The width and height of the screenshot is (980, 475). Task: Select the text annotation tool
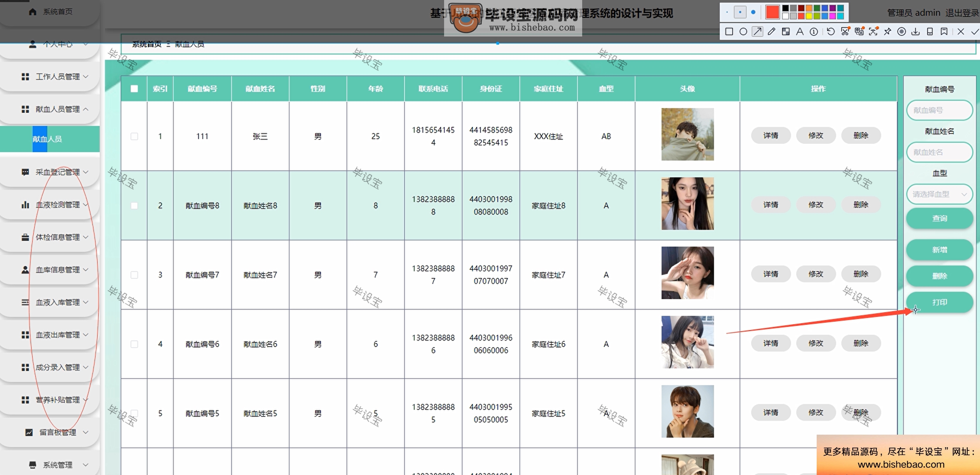pyautogui.click(x=800, y=32)
